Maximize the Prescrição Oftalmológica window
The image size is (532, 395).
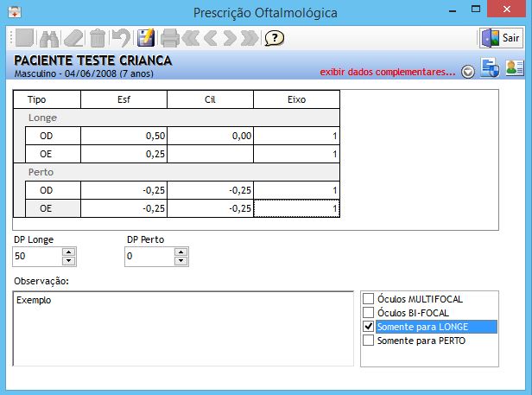pyautogui.click(x=476, y=10)
